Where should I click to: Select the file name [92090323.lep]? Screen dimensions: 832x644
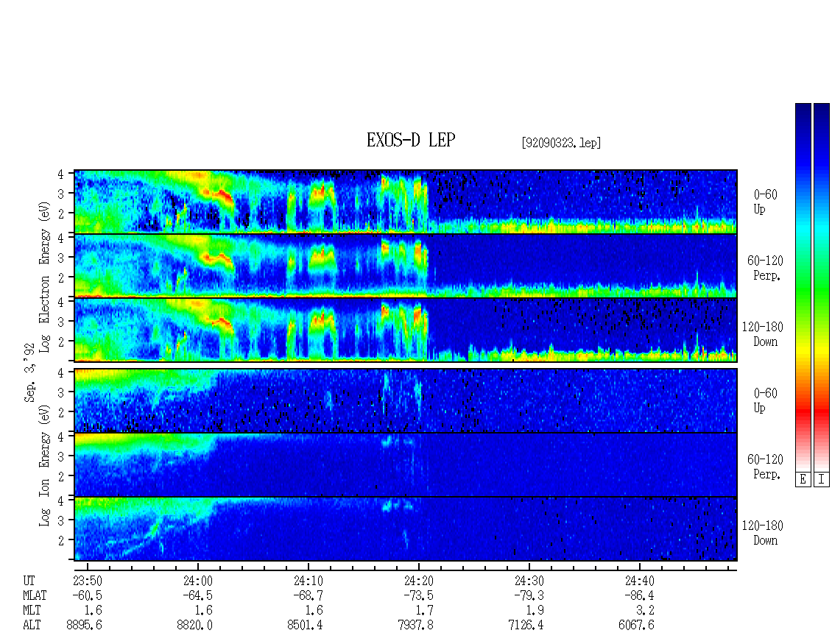click(561, 143)
